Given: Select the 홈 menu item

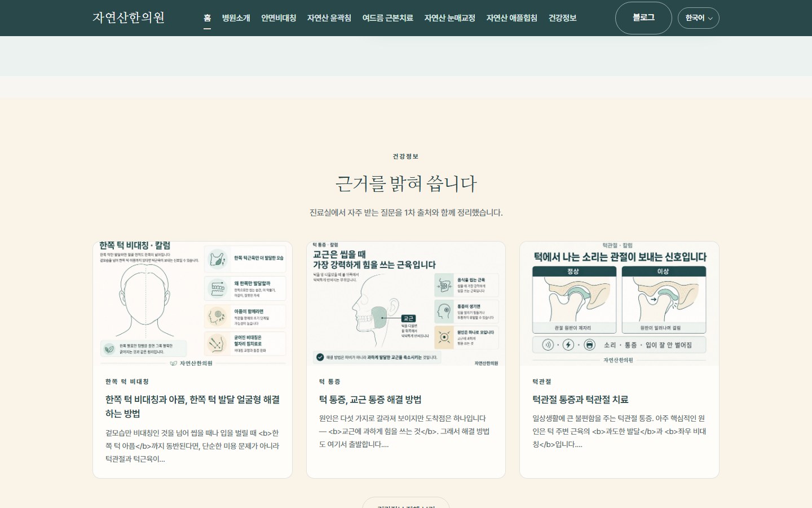Looking at the screenshot, I should 208,18.
